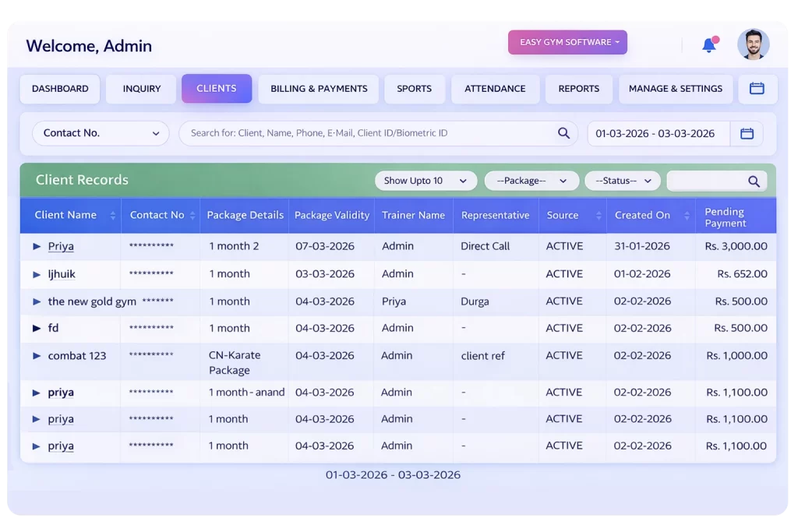Viewport: 798px width, 532px height.
Task: Click the calendar icon beside the navigation tabs
Action: pyautogui.click(x=757, y=89)
